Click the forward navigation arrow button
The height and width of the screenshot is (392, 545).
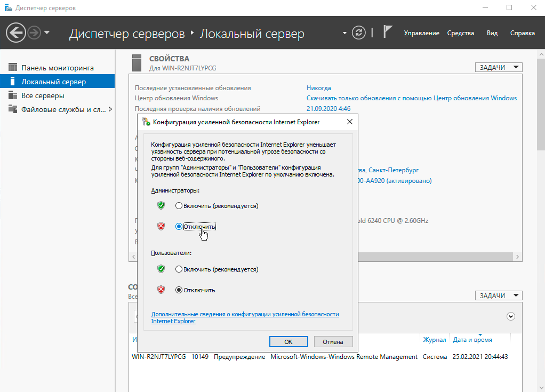[34, 33]
